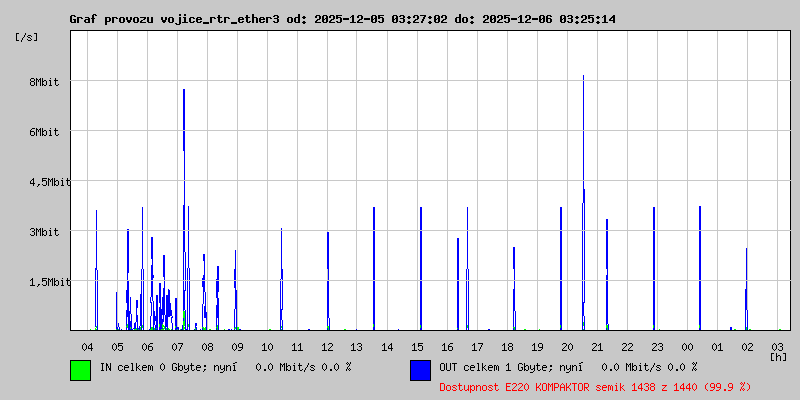Viewport: 800px width, 400px height.
Task: Select hour 12 on the time axis
Action: [328, 346]
